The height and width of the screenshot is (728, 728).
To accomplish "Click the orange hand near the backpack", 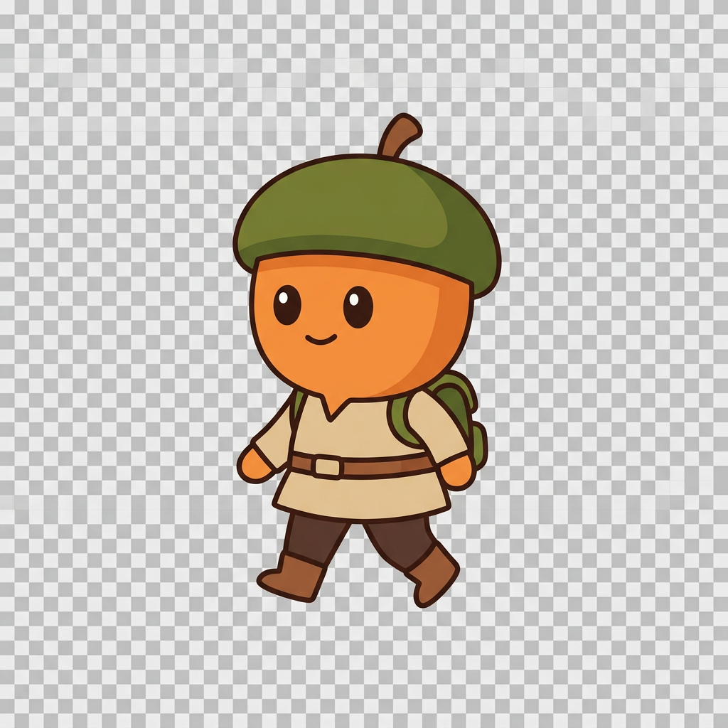I will (458, 472).
